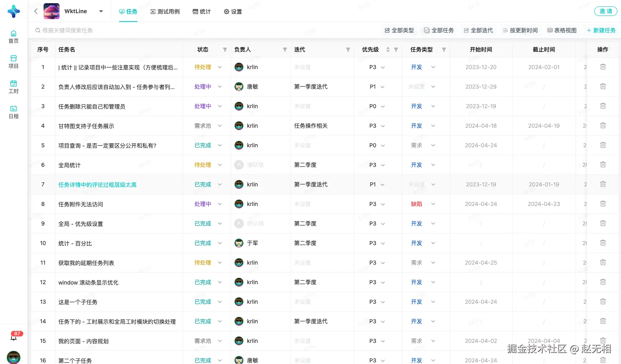Click iteration 任务操作相关 in row 4
The image size is (621, 364).
311,126
